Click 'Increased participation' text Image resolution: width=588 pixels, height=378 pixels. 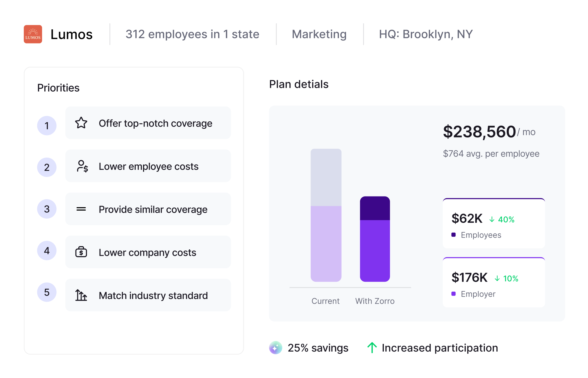440,348
